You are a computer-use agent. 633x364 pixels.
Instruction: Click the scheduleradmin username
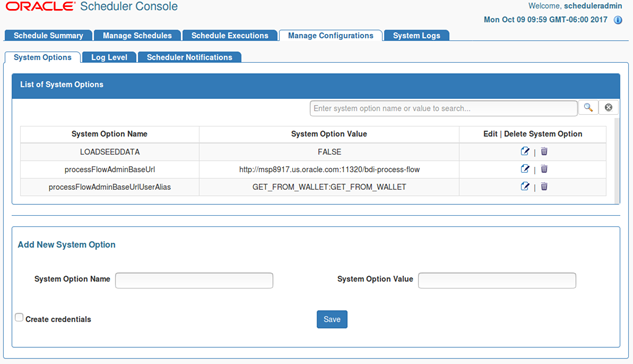pos(593,6)
